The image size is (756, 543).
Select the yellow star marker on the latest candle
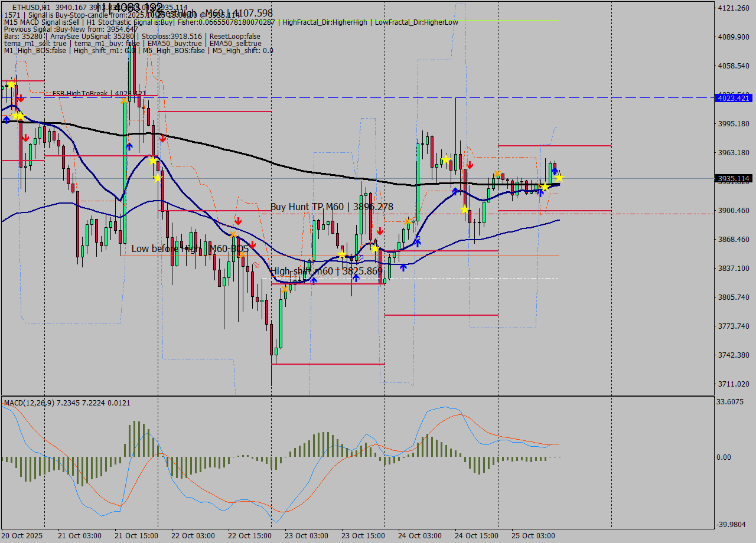click(x=559, y=178)
